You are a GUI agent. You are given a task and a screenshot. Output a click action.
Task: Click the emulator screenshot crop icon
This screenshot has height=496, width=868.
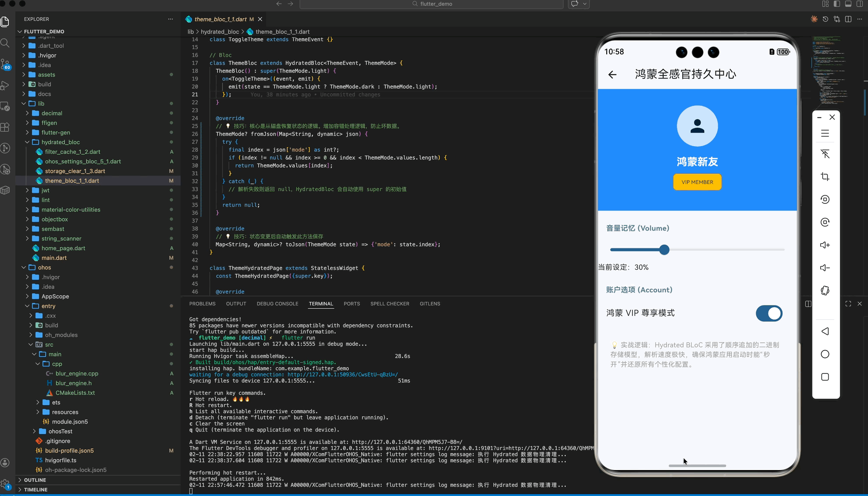pyautogui.click(x=825, y=177)
